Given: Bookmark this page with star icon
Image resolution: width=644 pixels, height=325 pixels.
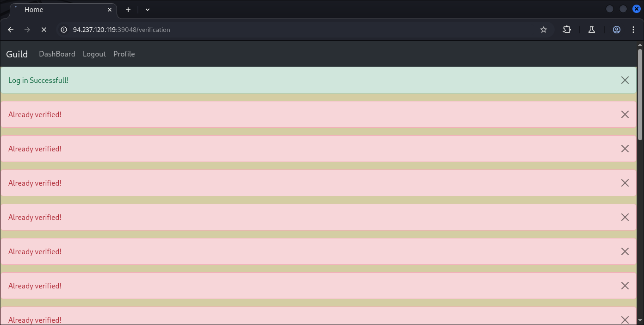Looking at the screenshot, I should 544,30.
